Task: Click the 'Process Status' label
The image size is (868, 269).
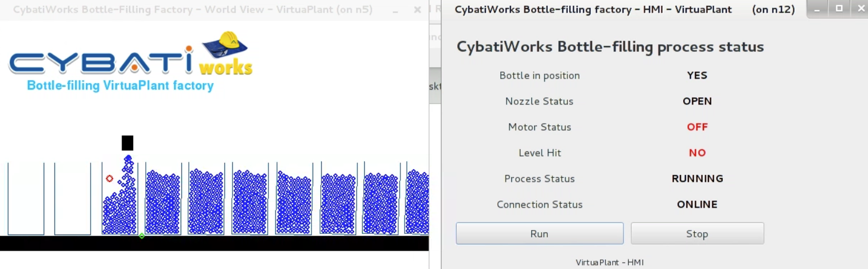Action: 539,179
